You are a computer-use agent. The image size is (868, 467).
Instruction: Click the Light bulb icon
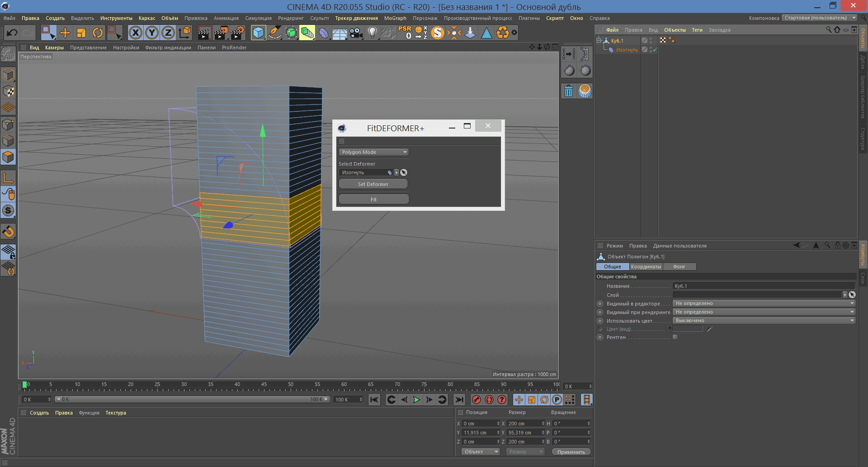point(372,33)
